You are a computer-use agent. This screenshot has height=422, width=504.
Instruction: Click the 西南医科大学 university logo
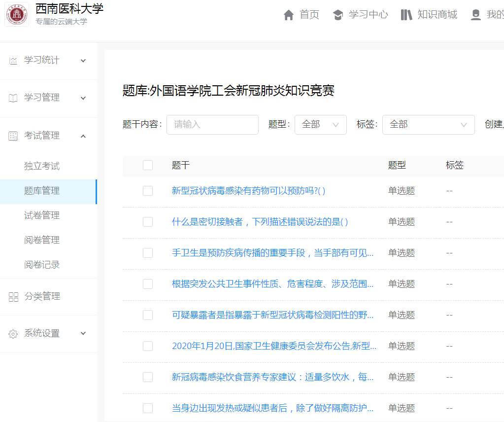tap(17, 15)
